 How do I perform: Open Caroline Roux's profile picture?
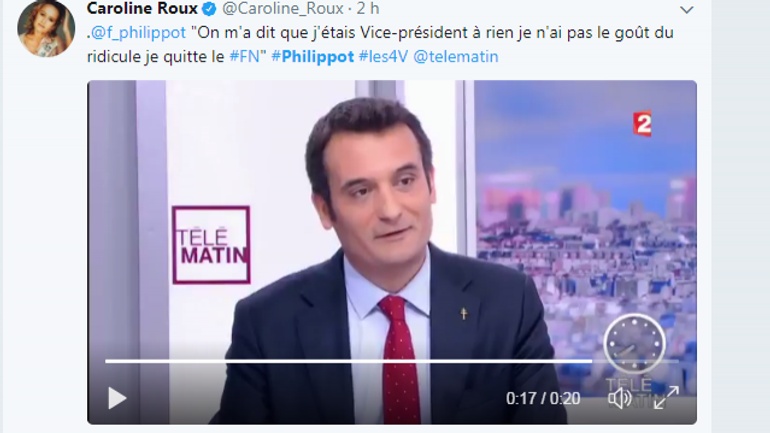[46, 28]
